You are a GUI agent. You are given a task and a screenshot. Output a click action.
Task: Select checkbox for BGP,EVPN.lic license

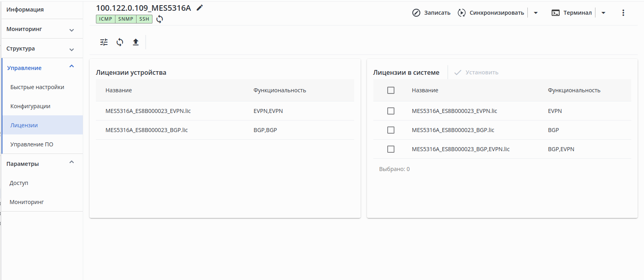click(391, 149)
